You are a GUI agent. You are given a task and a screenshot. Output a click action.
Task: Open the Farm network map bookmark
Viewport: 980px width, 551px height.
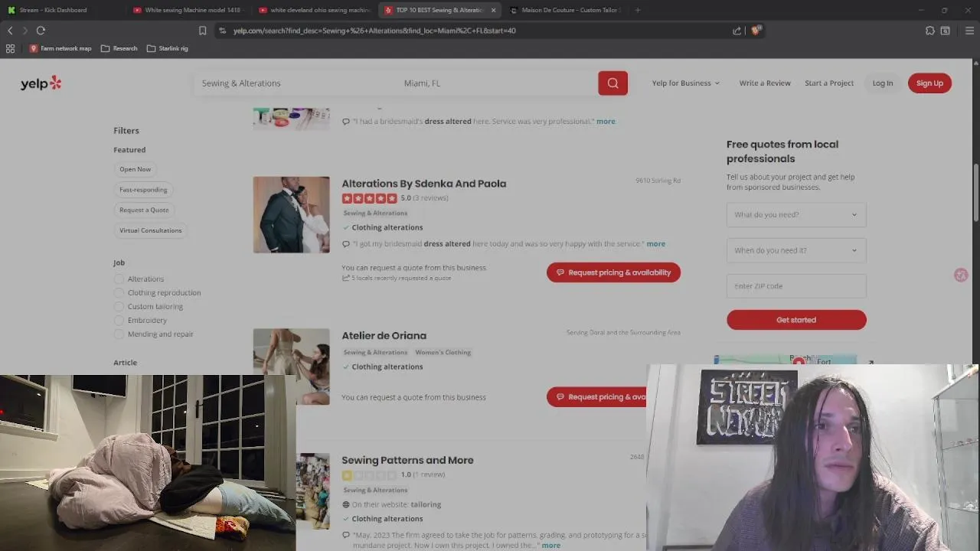pos(60,48)
